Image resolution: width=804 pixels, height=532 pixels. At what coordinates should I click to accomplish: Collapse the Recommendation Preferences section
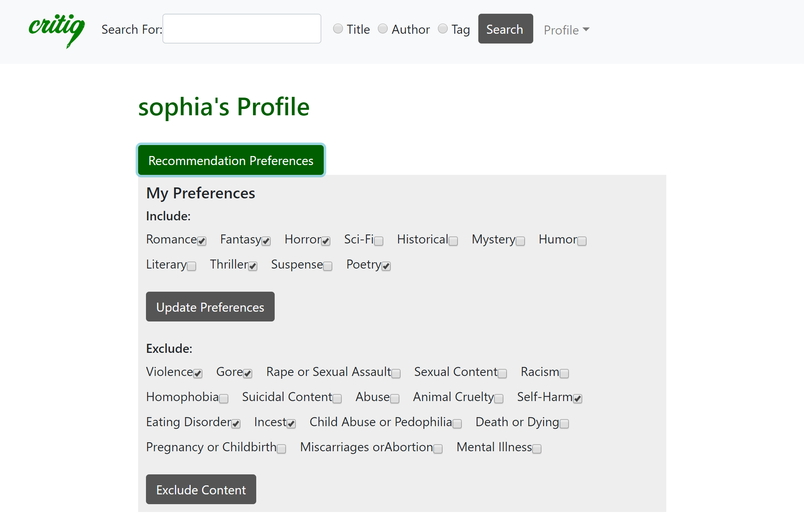tap(231, 160)
